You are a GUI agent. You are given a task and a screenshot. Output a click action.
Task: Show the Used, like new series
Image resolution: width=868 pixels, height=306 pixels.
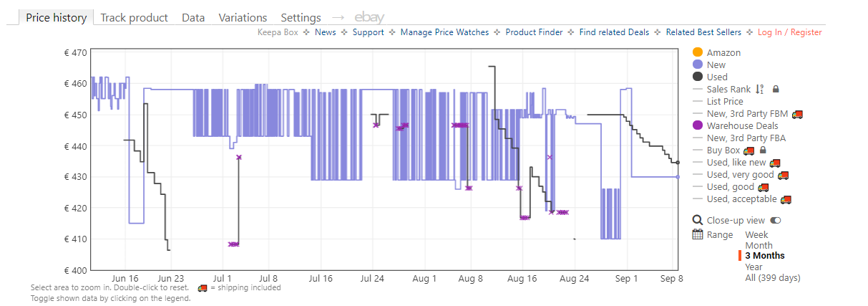pyautogui.click(x=736, y=163)
